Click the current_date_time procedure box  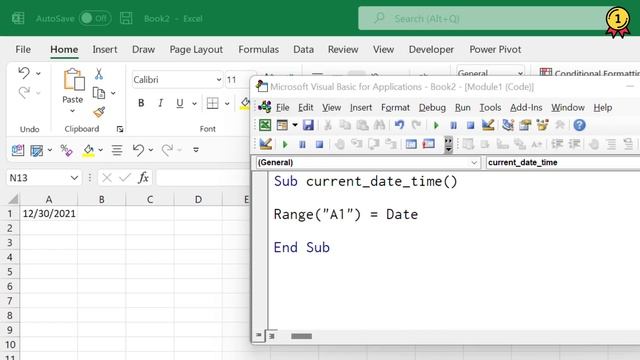563,162
